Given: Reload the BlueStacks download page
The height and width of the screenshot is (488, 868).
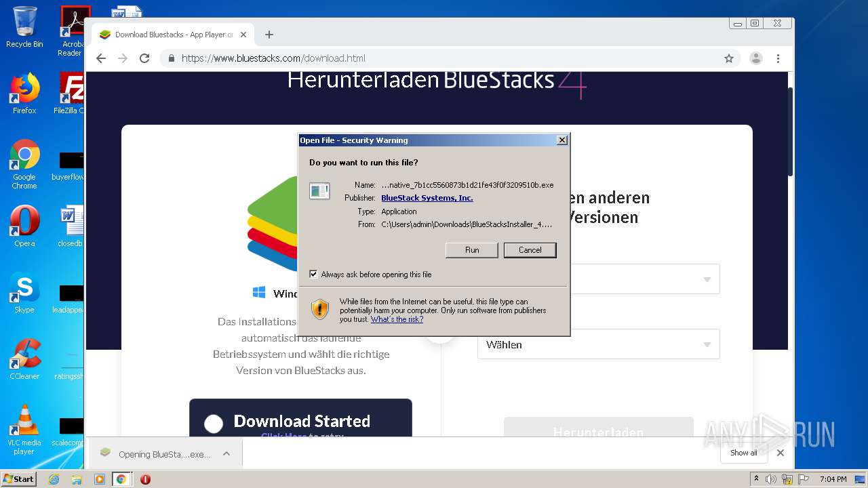Looking at the screenshot, I should click(144, 58).
